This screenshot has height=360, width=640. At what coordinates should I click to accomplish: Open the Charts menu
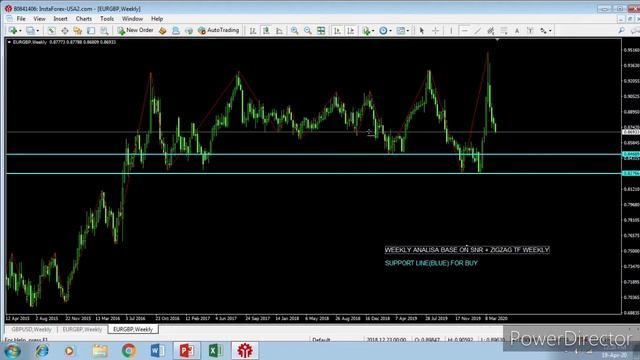click(84, 19)
